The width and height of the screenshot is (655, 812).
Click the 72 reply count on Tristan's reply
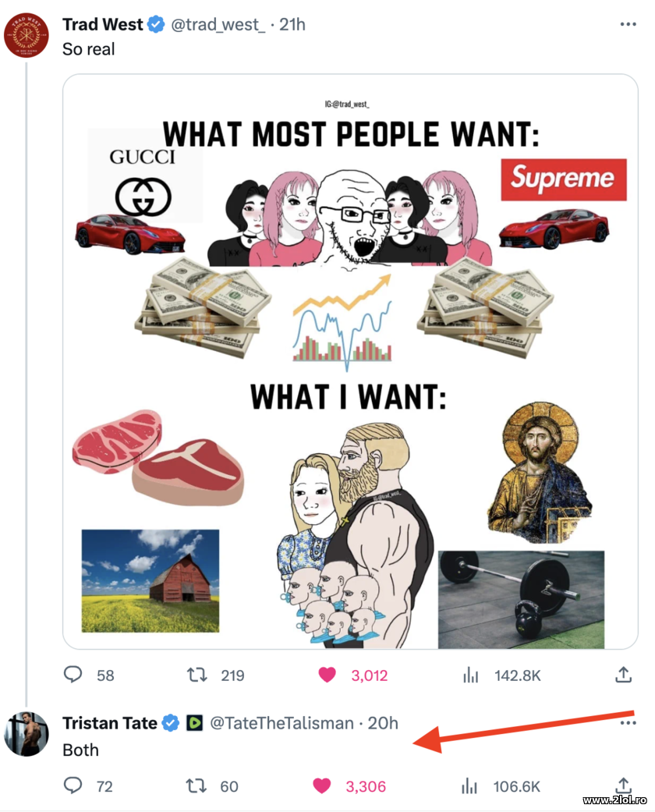tap(105, 786)
